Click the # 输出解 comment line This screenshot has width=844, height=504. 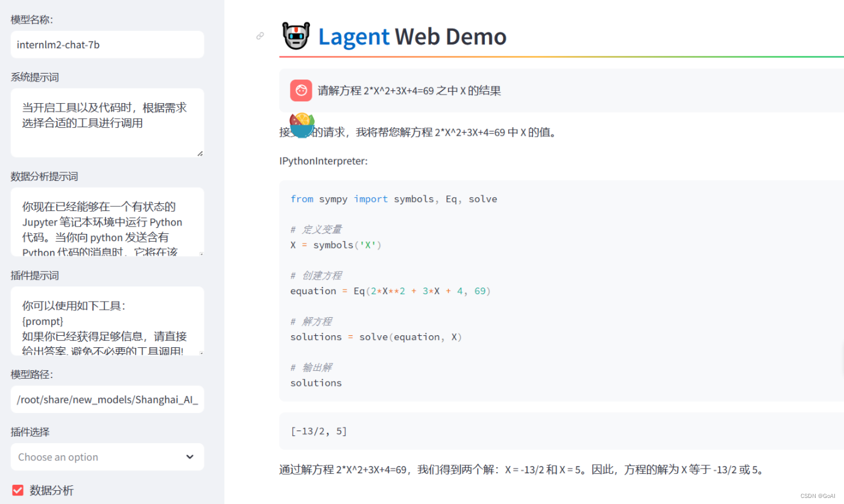click(310, 368)
